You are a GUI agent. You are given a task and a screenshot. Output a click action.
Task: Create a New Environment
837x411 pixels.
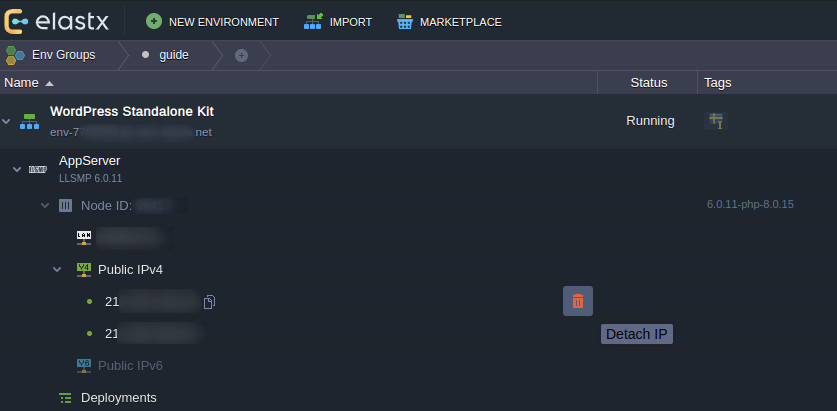[212, 21]
